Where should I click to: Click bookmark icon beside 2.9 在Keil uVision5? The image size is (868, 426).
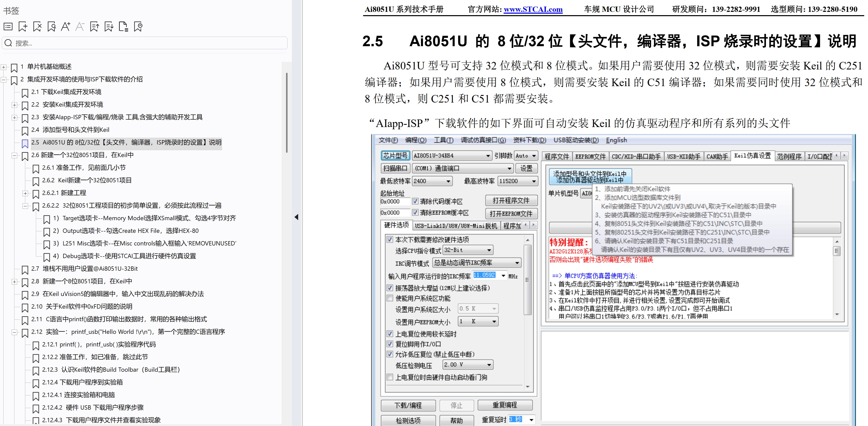[25, 295]
